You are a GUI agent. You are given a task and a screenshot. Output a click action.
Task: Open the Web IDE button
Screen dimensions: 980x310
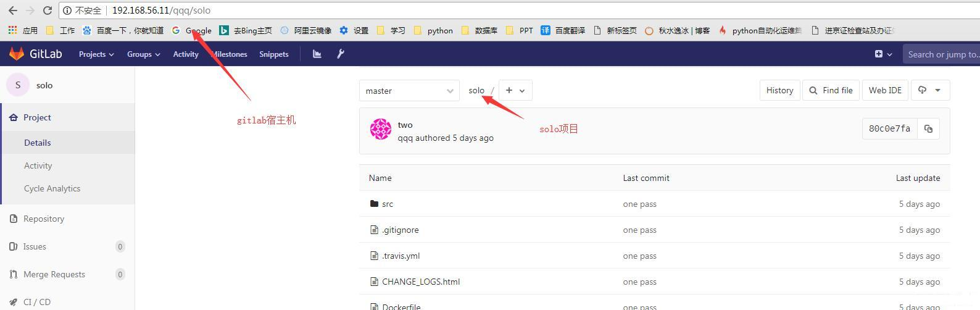pos(885,90)
